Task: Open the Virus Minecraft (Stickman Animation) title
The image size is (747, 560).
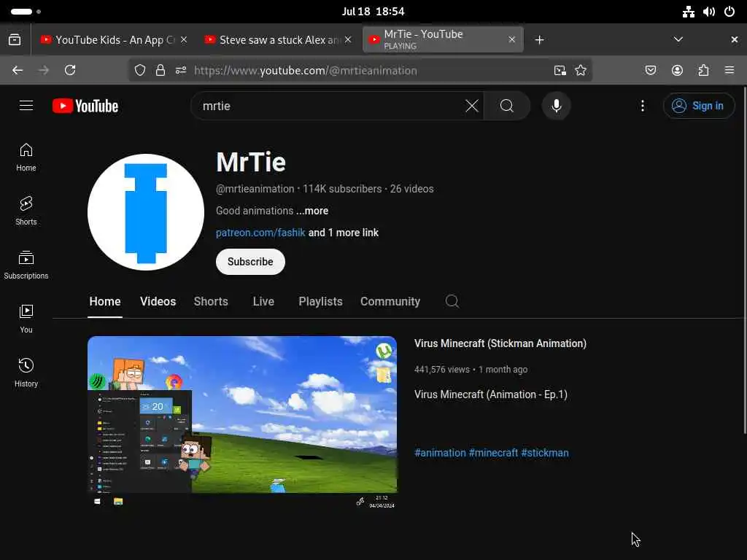Action: tap(500, 343)
